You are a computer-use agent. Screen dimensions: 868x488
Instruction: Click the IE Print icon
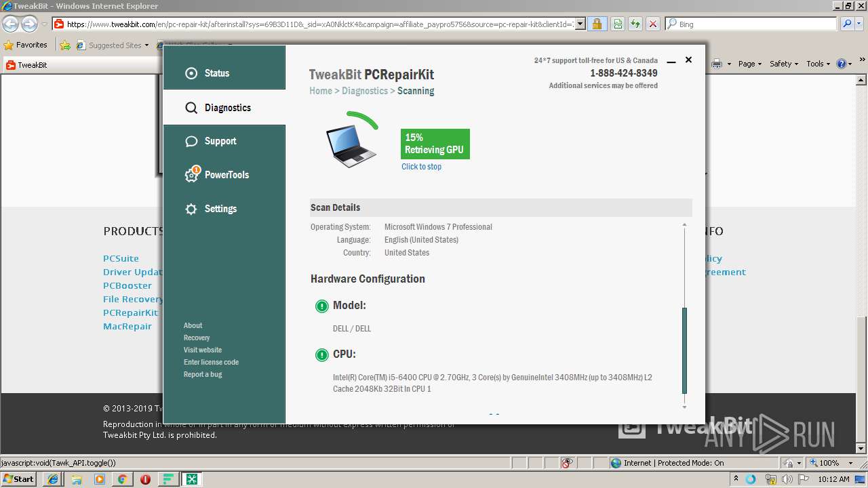pos(717,64)
